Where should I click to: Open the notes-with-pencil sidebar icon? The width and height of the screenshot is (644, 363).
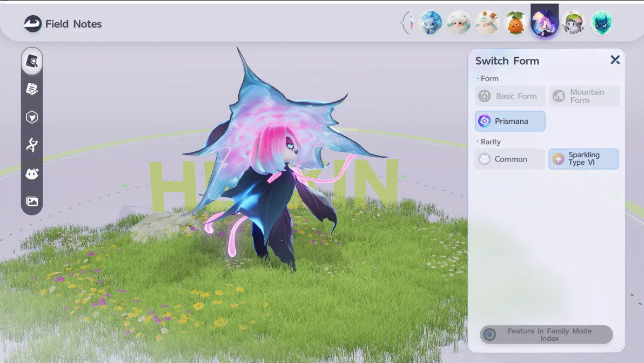coord(32,89)
